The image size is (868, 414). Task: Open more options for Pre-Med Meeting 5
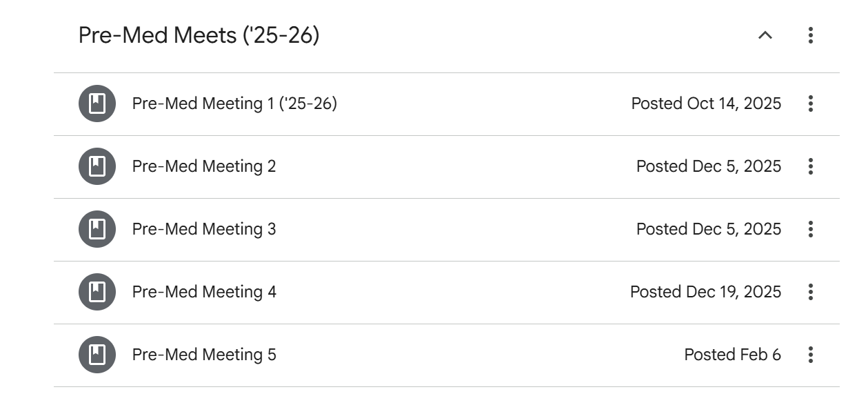[x=810, y=355]
